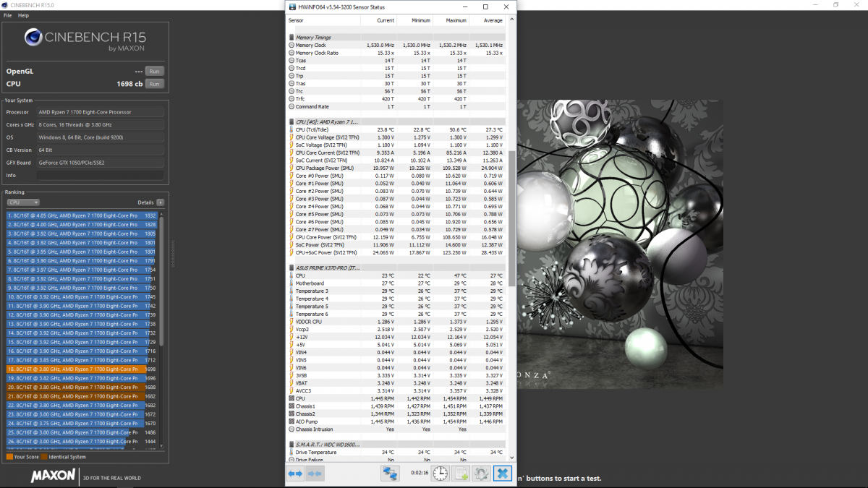Open the CPU ranking type dropdown

23,202
